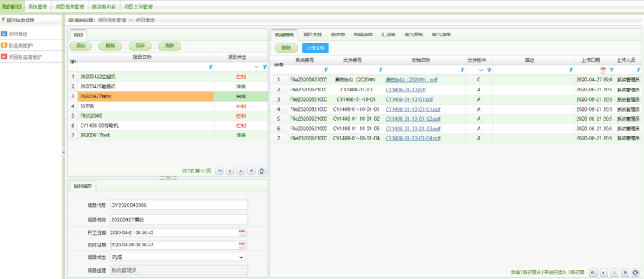Select project row 20200617test
The width and height of the screenshot is (644, 279).
click(167, 135)
